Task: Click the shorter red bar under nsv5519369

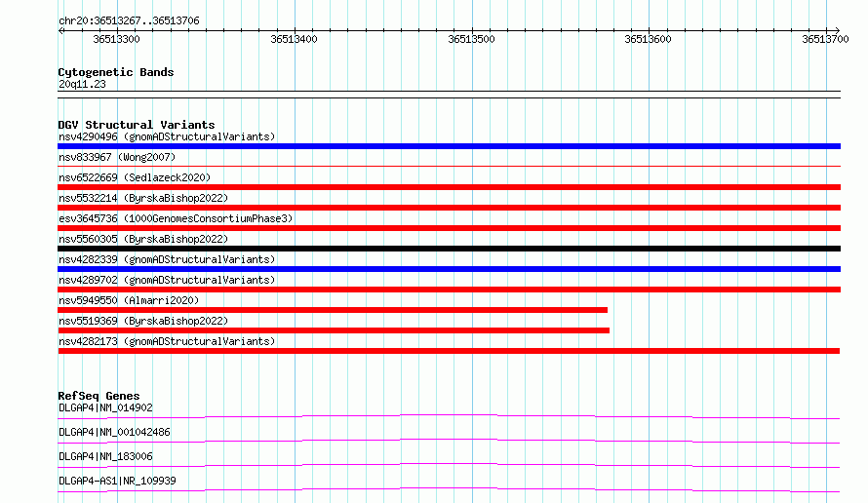Action: coord(334,330)
